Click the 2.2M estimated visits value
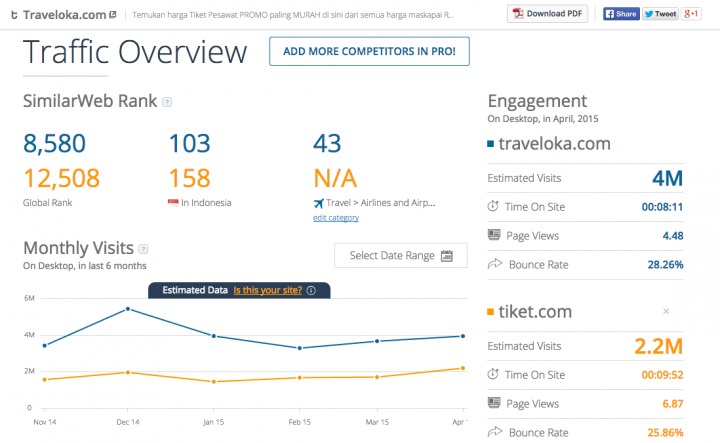The width and height of the screenshot is (720, 443). tap(658, 346)
